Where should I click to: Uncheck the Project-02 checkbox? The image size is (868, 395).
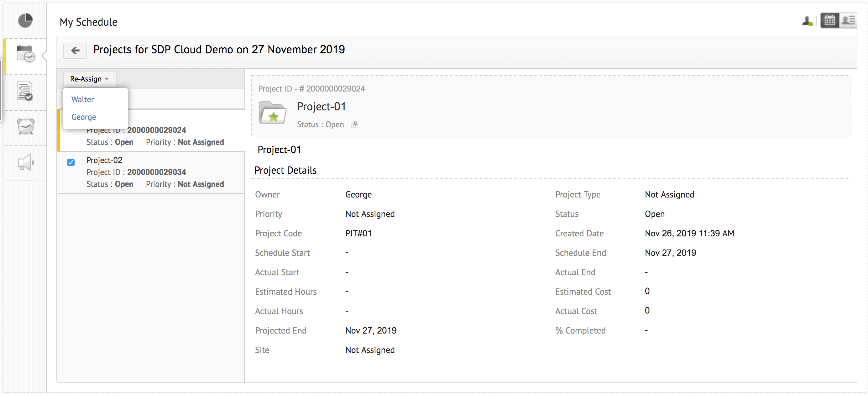click(x=71, y=162)
